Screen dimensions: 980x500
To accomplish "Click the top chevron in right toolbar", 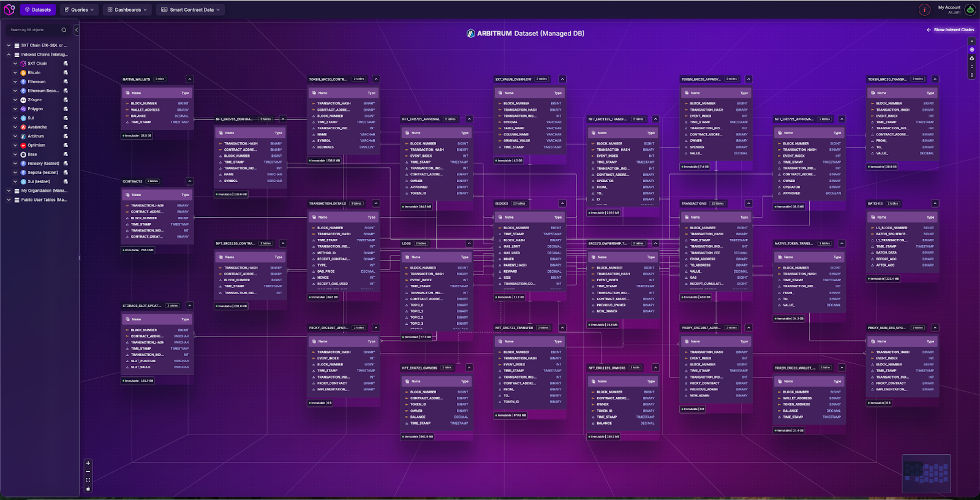I will tap(971, 41).
